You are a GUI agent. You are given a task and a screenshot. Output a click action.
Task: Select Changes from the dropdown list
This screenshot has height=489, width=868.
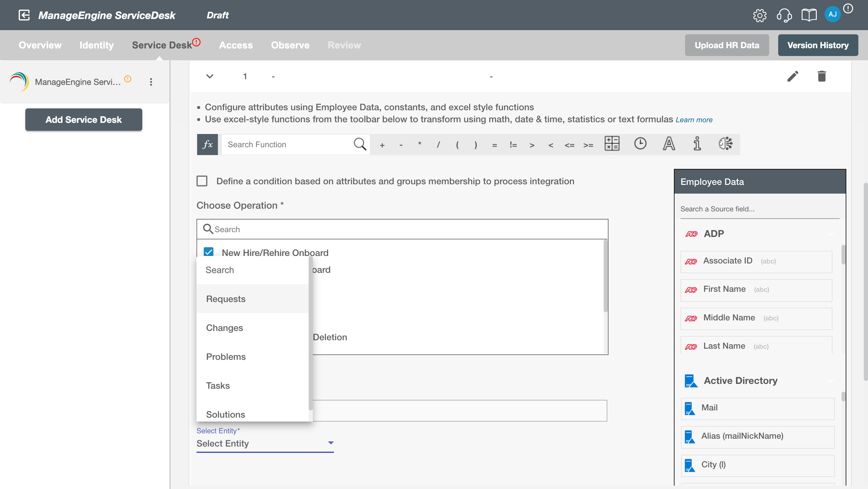click(x=252, y=328)
